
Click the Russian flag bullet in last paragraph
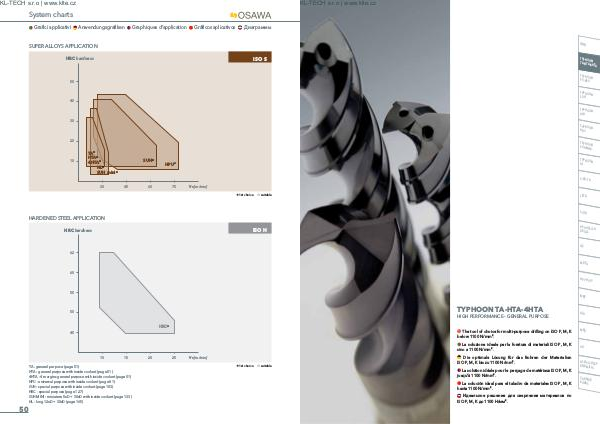459,396
